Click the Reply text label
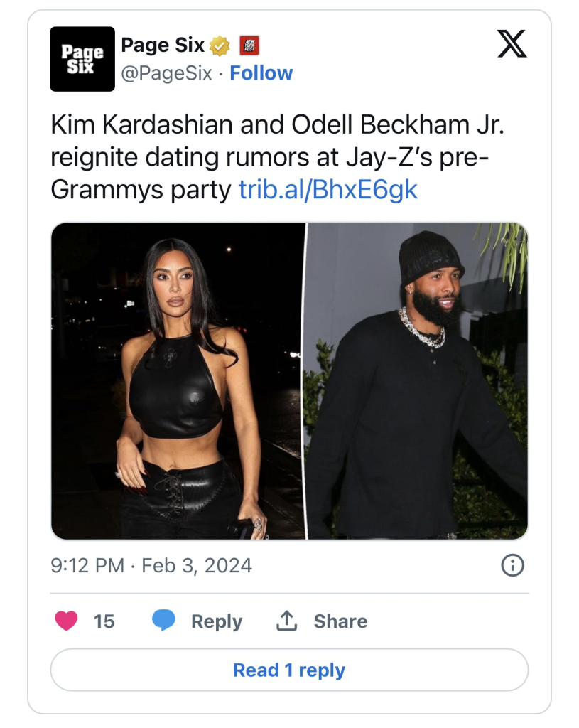The image size is (579, 728). coord(217,621)
